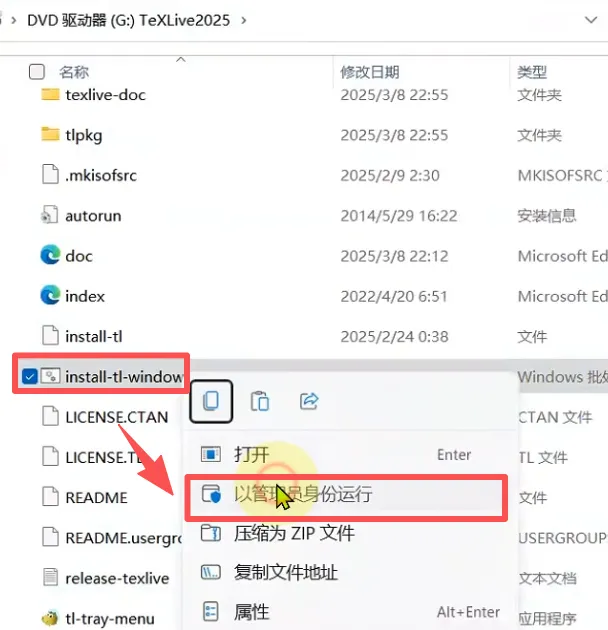Expand the chevron before DVD 驱动器 in path
This screenshot has width=608, height=630.
point(14,20)
